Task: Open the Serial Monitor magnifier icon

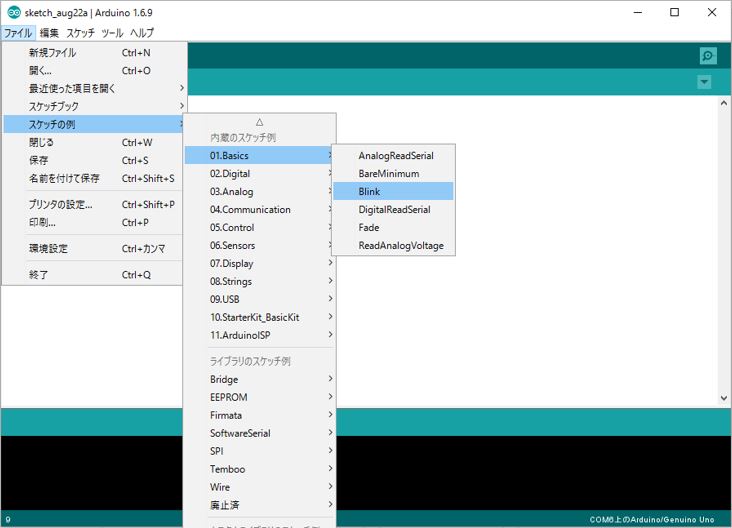Action: [x=708, y=56]
